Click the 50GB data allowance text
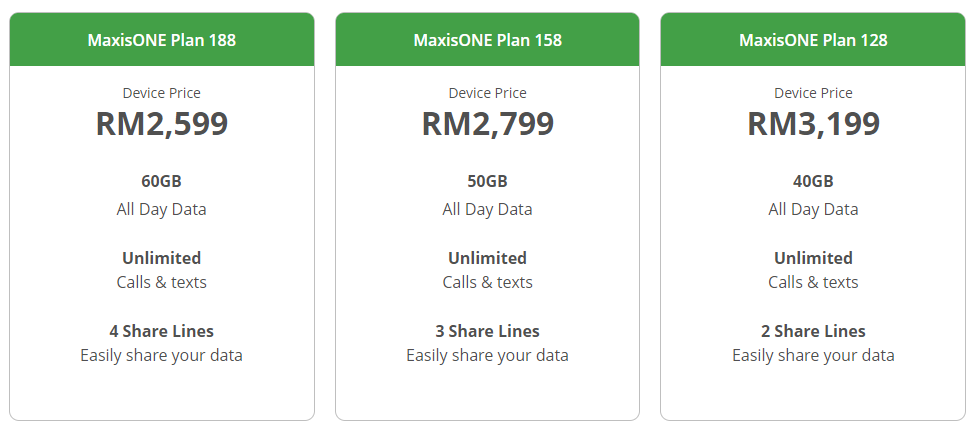Screen dimensions: 974x432 tap(487, 182)
